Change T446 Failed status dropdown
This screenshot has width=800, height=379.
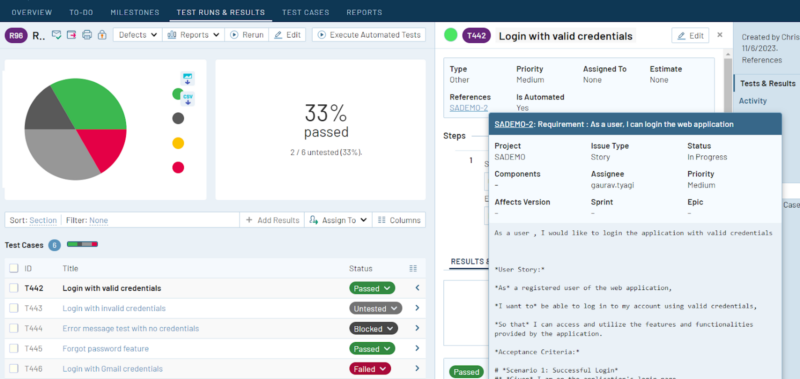point(370,368)
